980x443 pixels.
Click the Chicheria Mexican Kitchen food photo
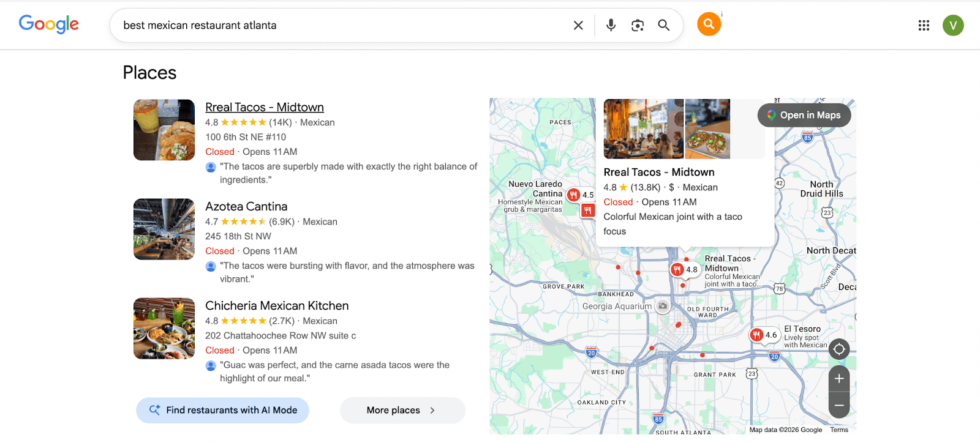click(x=164, y=328)
